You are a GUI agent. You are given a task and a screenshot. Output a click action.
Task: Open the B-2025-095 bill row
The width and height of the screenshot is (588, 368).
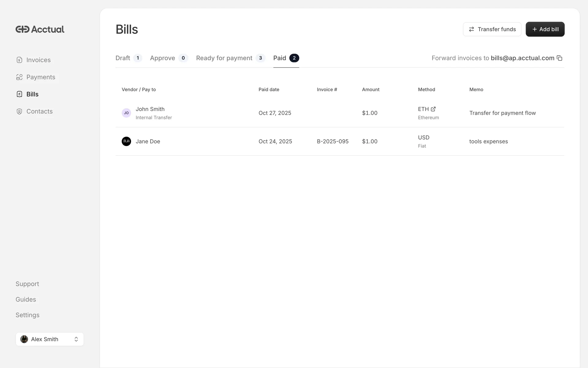[333, 141]
